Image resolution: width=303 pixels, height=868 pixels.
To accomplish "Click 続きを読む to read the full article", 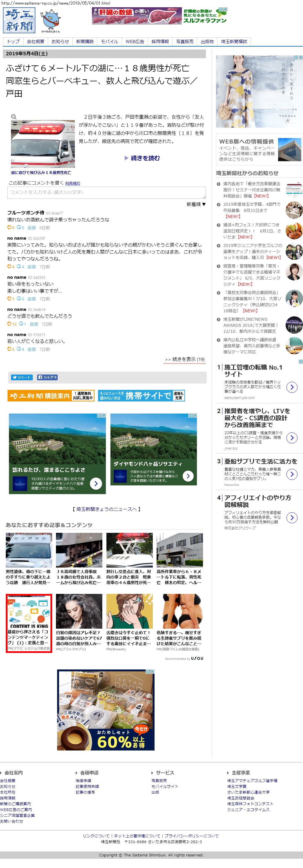I will coord(142,158).
